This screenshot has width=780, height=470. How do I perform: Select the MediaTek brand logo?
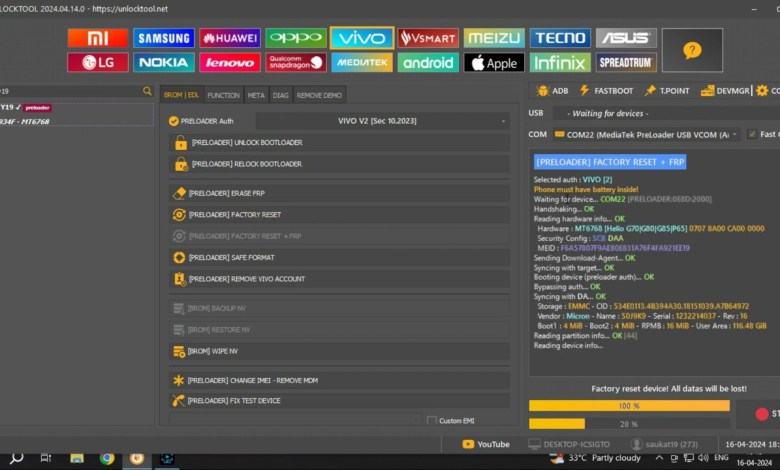pos(362,63)
